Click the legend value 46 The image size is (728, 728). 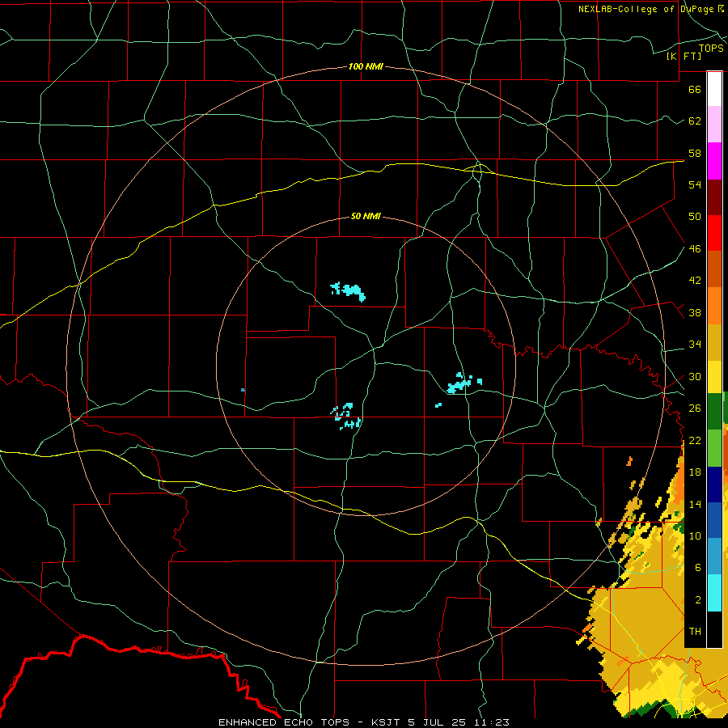tap(695, 249)
